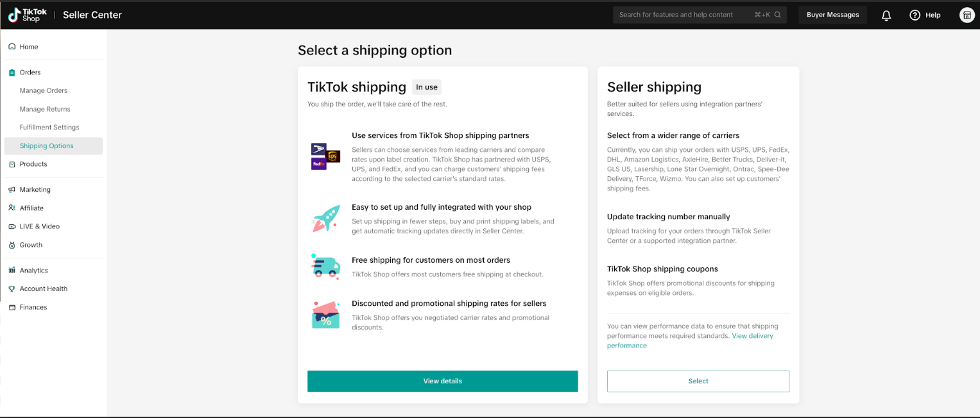Click the Analytics chart icon
This screenshot has height=418, width=980.
(12, 271)
